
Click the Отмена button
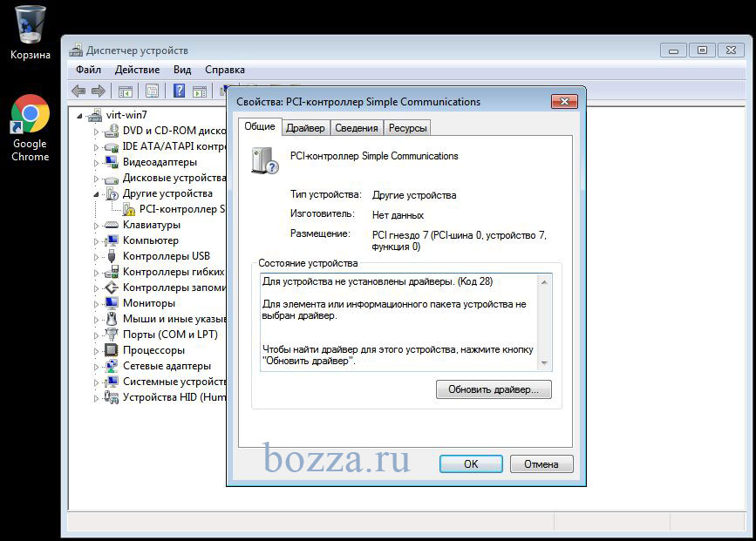[541, 464]
